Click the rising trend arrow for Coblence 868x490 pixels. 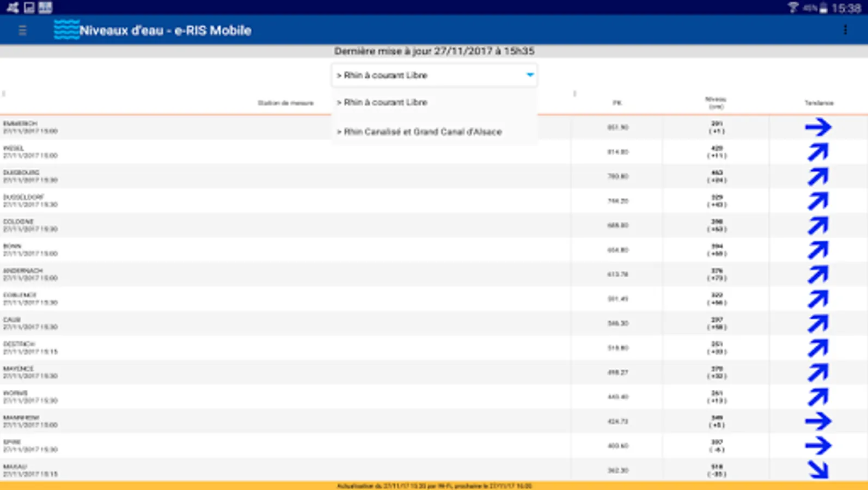[x=818, y=299]
